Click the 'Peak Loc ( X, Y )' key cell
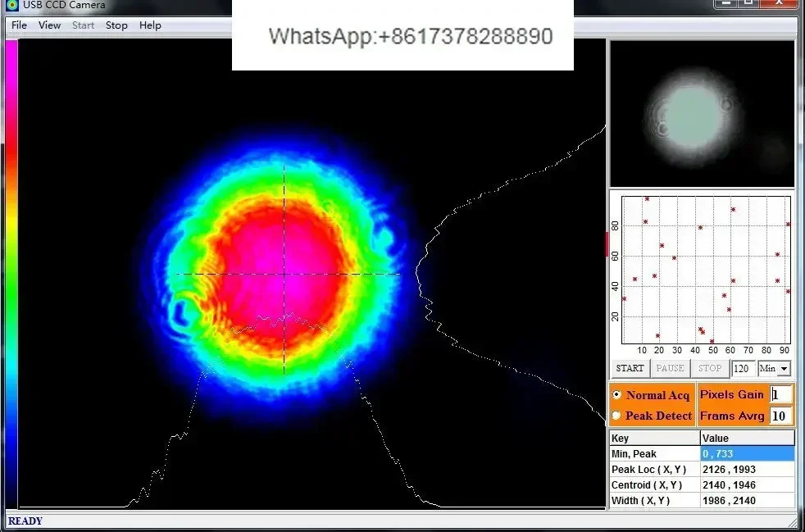 [655, 470]
